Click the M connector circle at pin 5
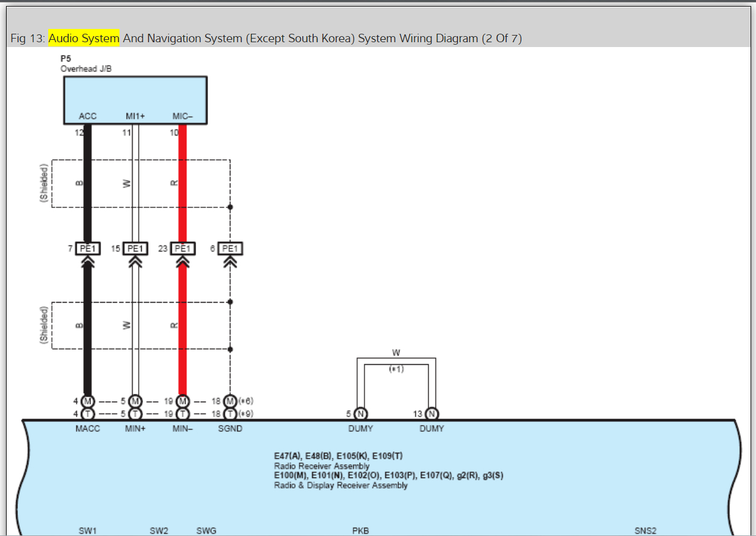 tap(135, 401)
